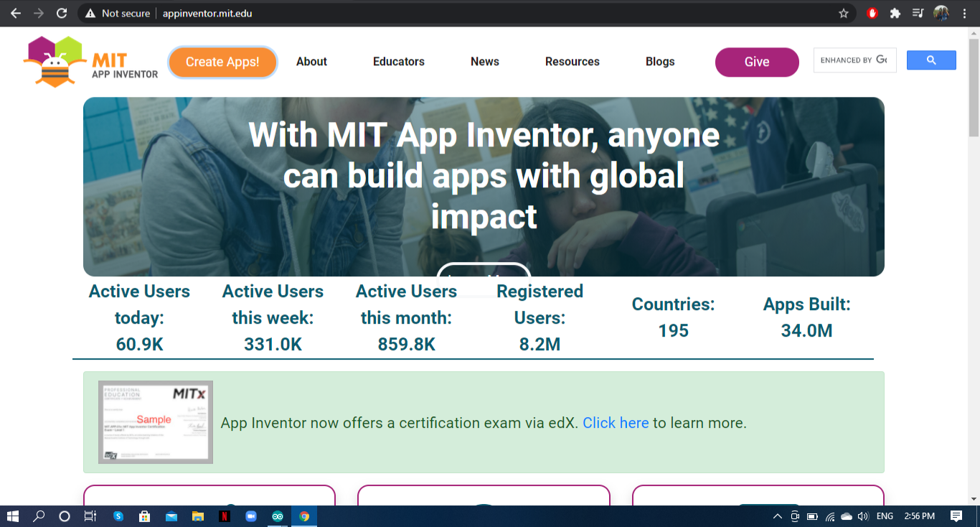Click the battery status tray icon

(812, 516)
